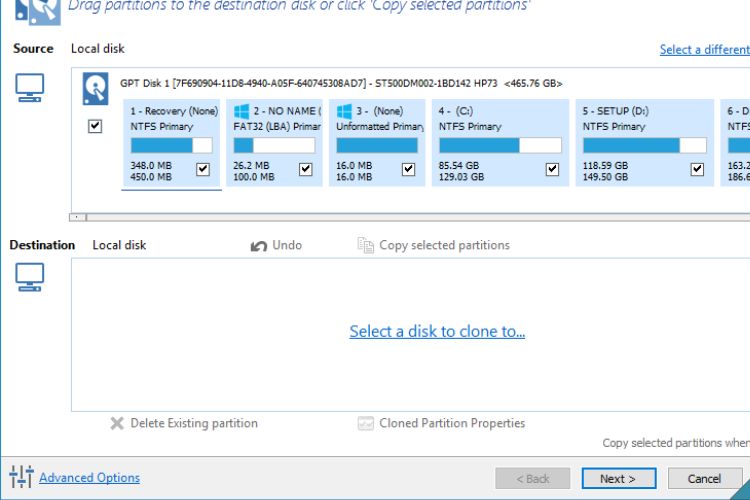Click the Windows logo on partition 2
The image size is (750, 500).
click(x=241, y=111)
